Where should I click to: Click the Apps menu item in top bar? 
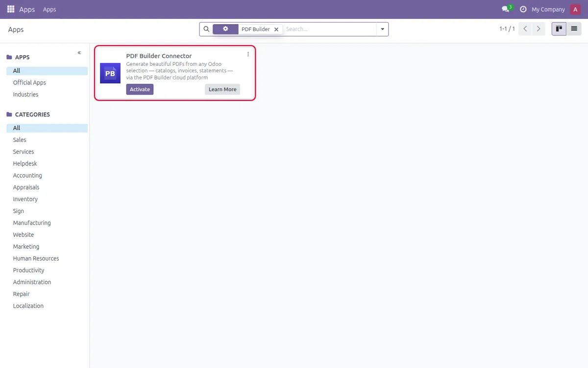pos(49,9)
